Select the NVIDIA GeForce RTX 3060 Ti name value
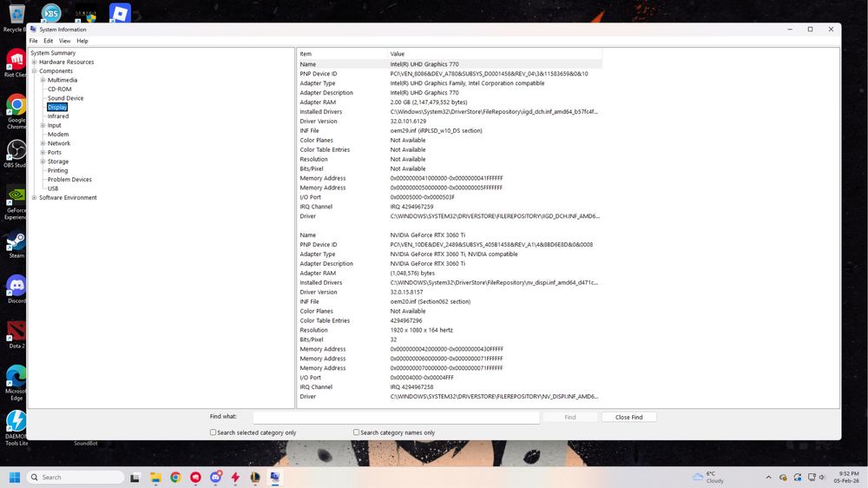The width and height of the screenshot is (868, 488). click(427, 234)
